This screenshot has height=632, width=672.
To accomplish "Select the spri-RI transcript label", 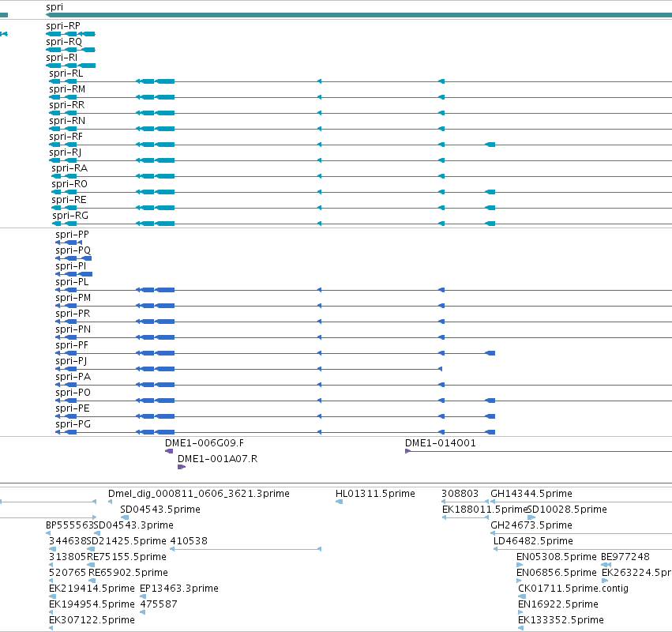I will pos(62,58).
